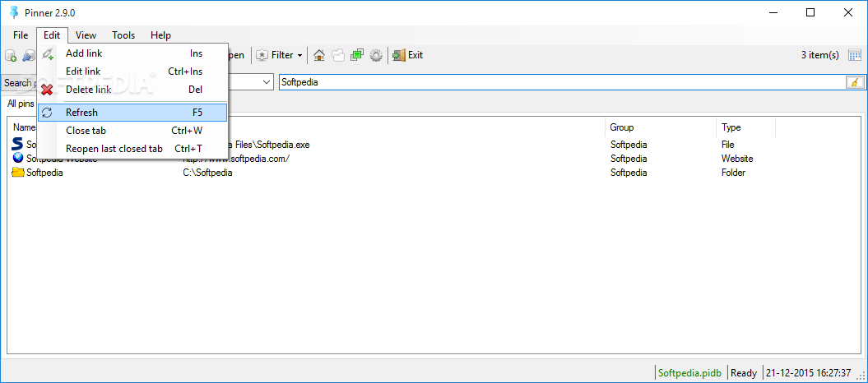Clear search with the broom icon
Screen dimensions: 868x383
[855, 83]
